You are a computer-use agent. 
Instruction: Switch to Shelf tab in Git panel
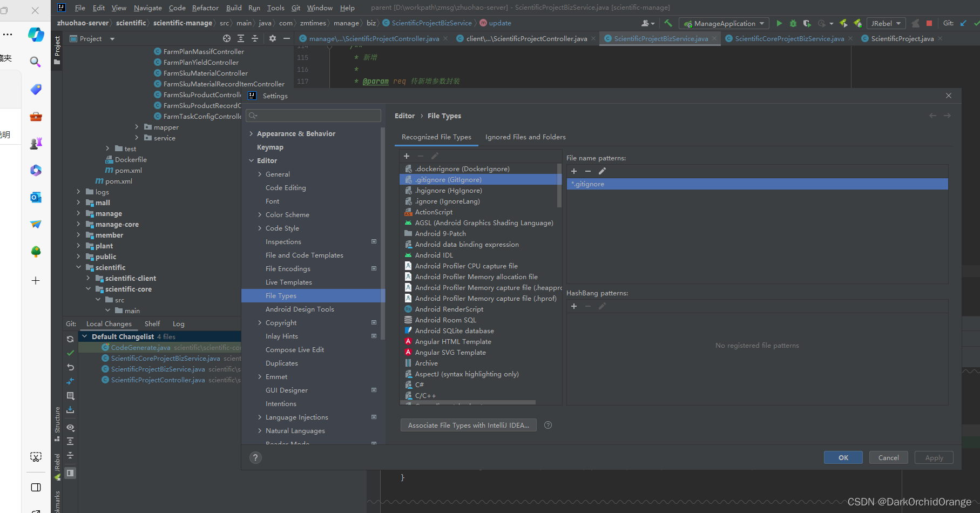(152, 323)
